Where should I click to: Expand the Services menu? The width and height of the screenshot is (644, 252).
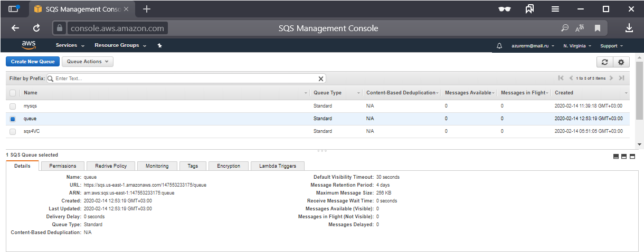tap(70, 46)
